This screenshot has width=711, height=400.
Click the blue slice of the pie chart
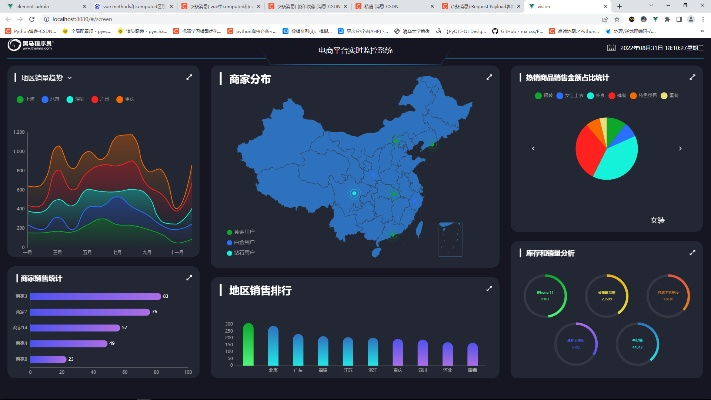tap(625, 135)
